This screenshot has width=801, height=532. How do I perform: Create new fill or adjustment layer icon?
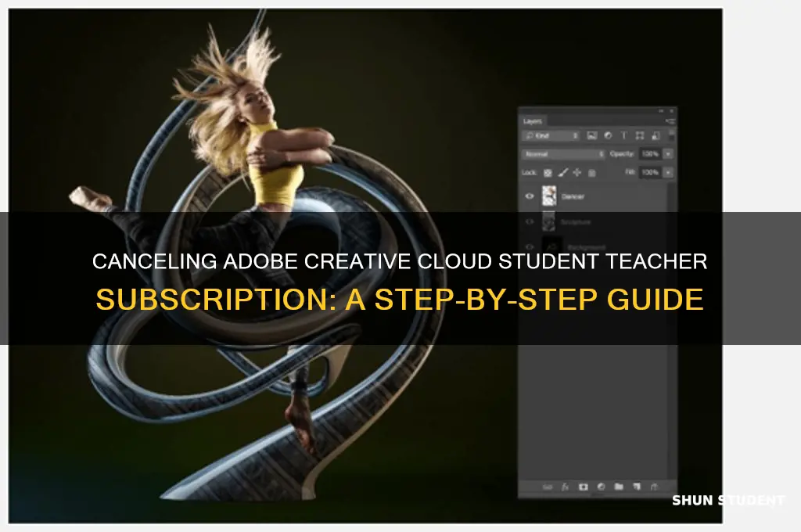coord(601,487)
